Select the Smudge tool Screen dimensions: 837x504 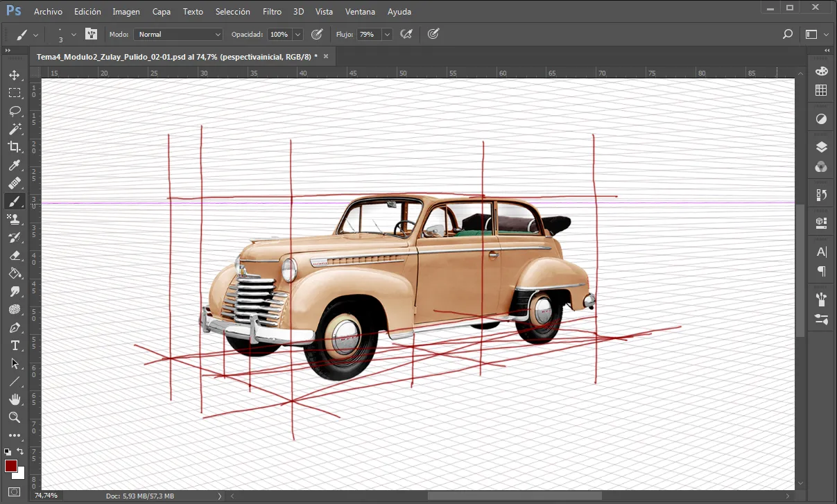(x=15, y=291)
